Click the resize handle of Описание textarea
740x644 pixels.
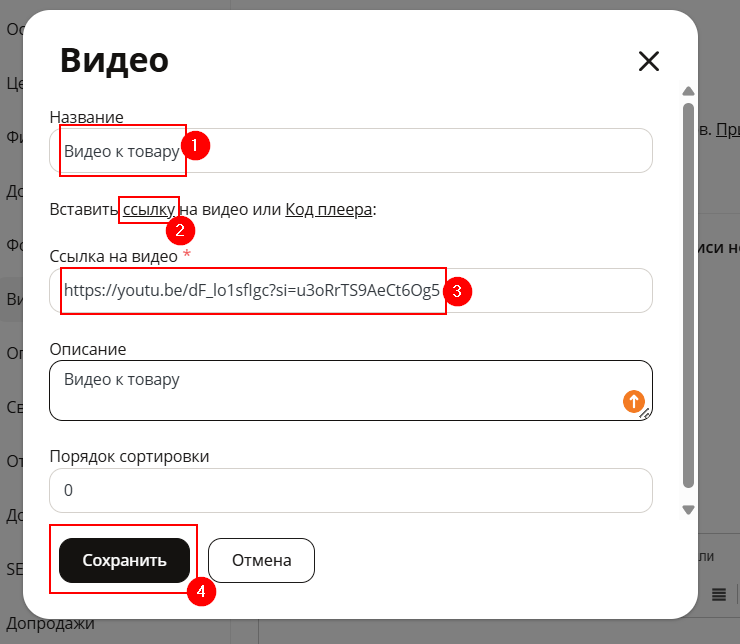pos(645,413)
